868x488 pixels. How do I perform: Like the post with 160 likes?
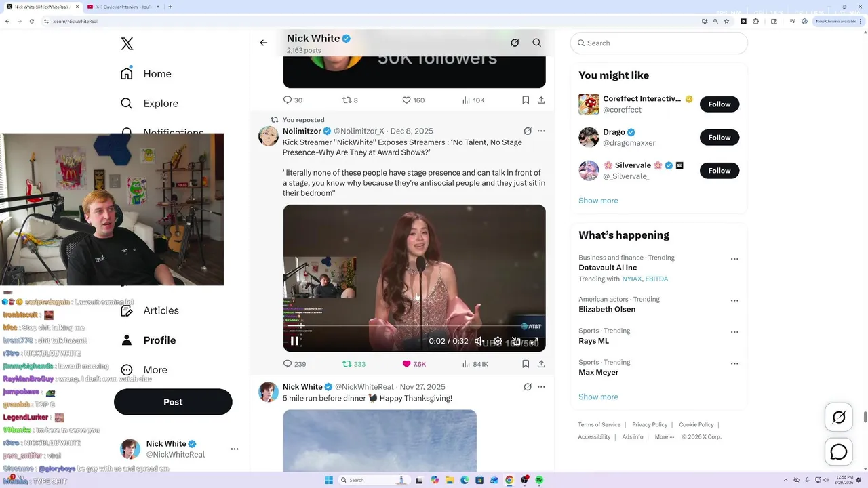coord(413,100)
